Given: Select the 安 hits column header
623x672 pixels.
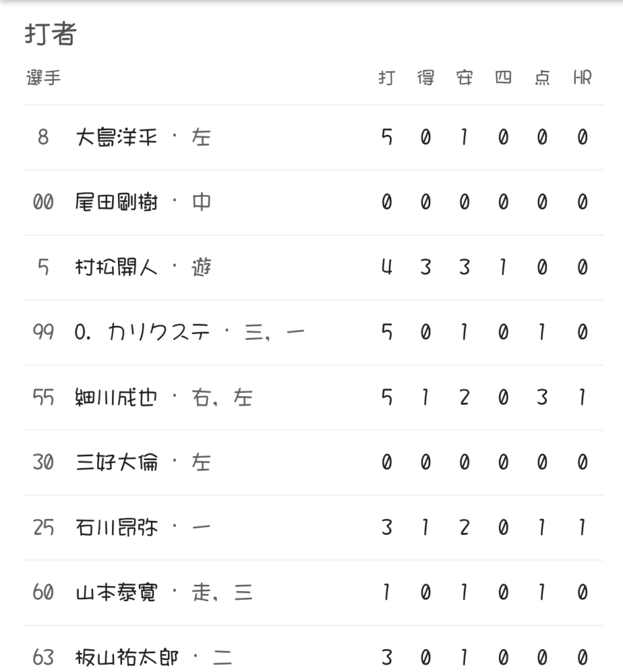Looking at the screenshot, I should tap(464, 78).
